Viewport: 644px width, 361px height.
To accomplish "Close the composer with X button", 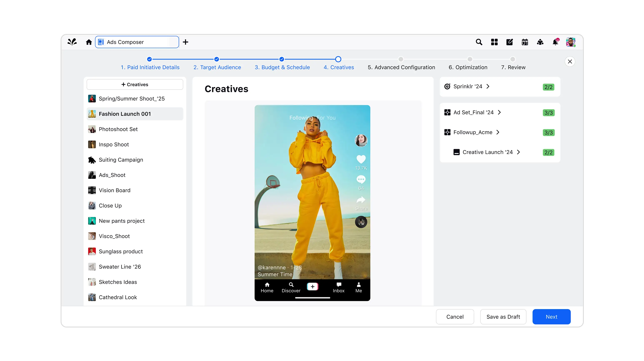I will click(570, 61).
